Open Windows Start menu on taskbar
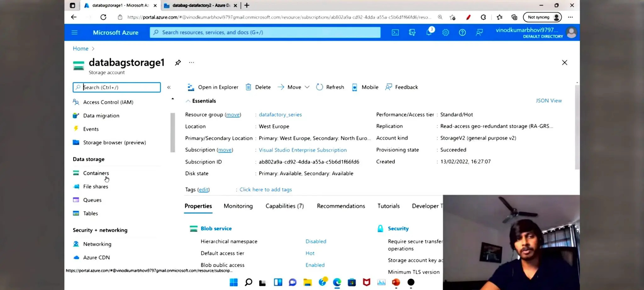The width and height of the screenshot is (644, 290). tap(233, 282)
